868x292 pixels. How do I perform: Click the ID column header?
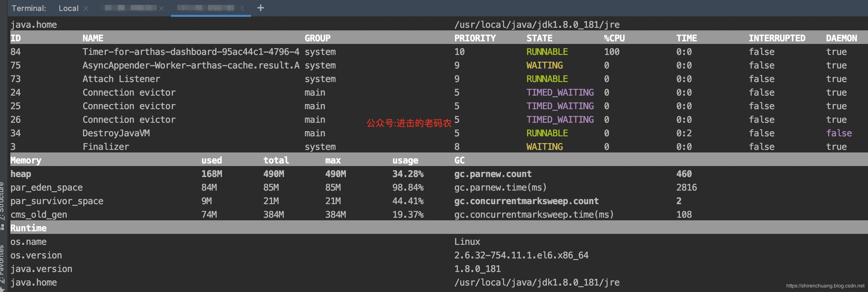click(x=15, y=38)
